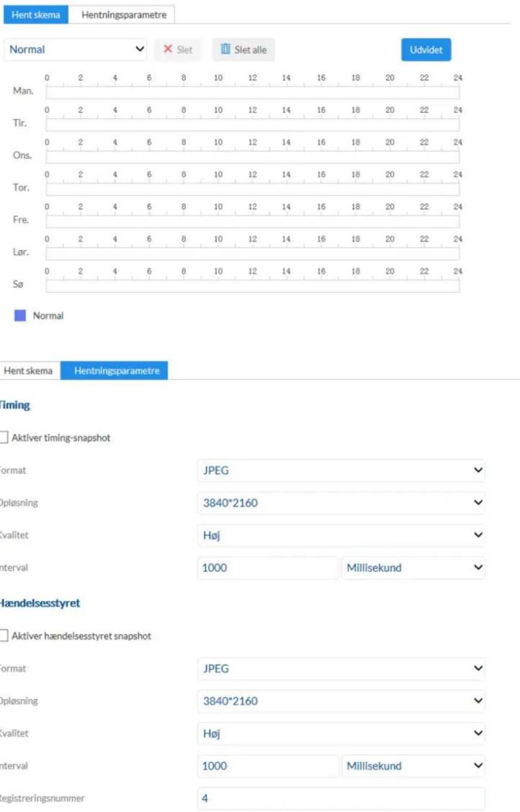Switch to the lower Hent skema tab
The image size is (520, 812).
point(28,370)
